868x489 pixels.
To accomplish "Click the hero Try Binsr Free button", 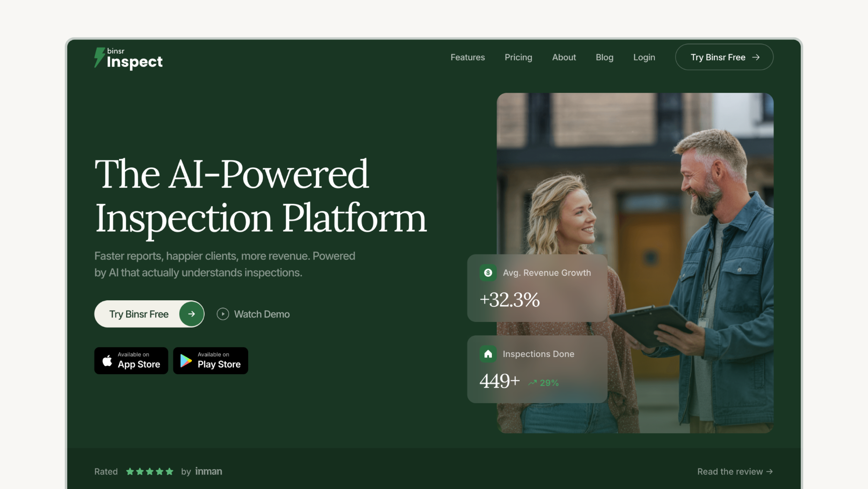I will [149, 314].
